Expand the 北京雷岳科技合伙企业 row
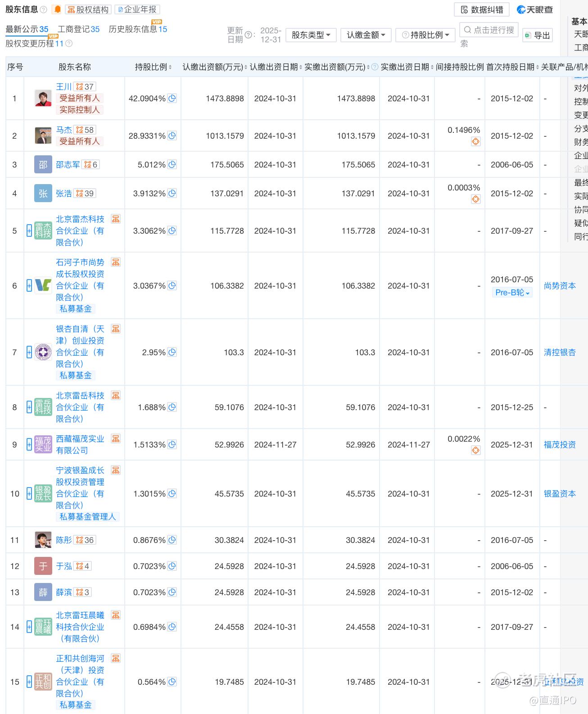 coord(29,407)
